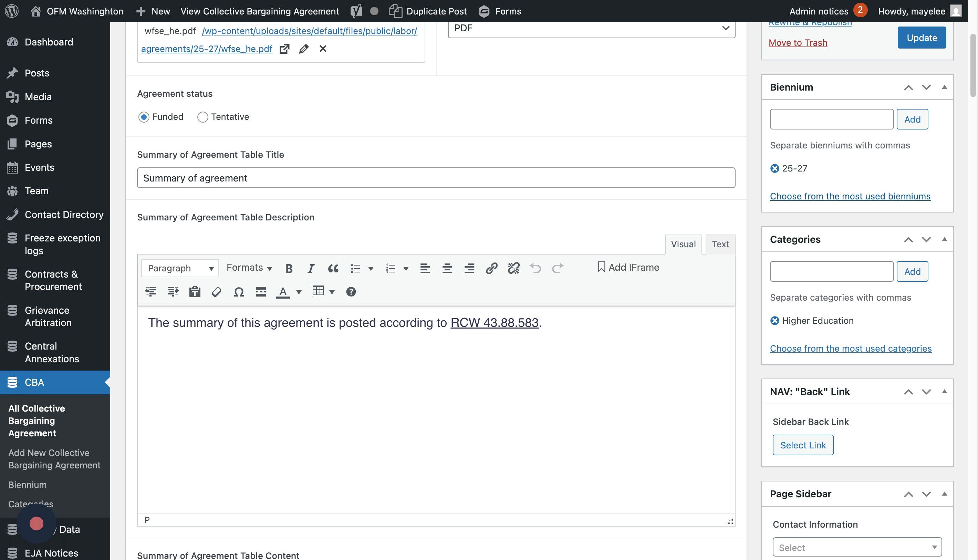Click the Insert link icon

[x=491, y=268]
